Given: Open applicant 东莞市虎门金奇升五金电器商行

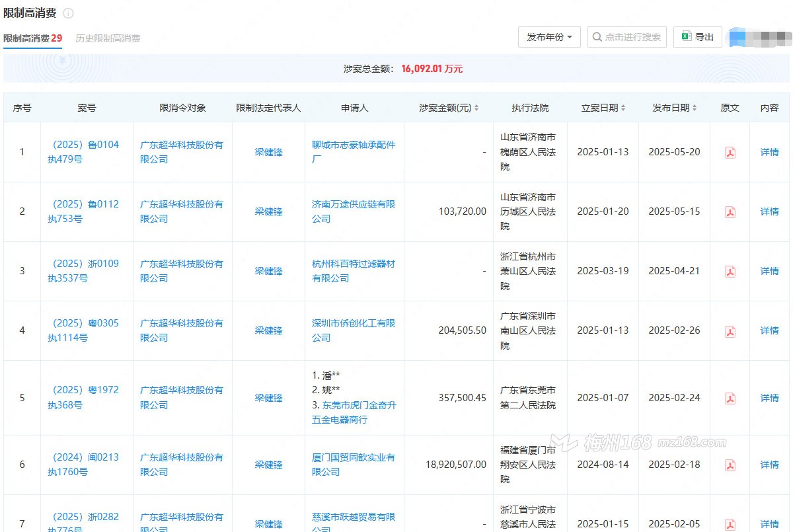Looking at the screenshot, I should point(354,412).
